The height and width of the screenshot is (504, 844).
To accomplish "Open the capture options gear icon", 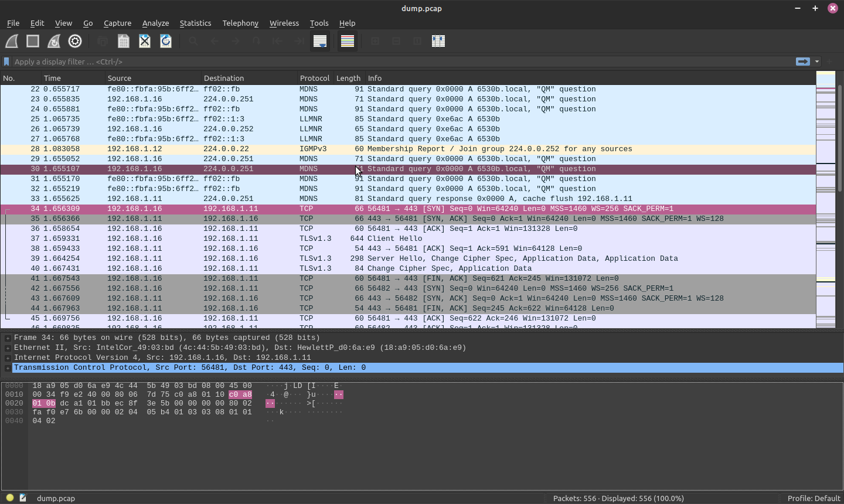I will tap(75, 41).
